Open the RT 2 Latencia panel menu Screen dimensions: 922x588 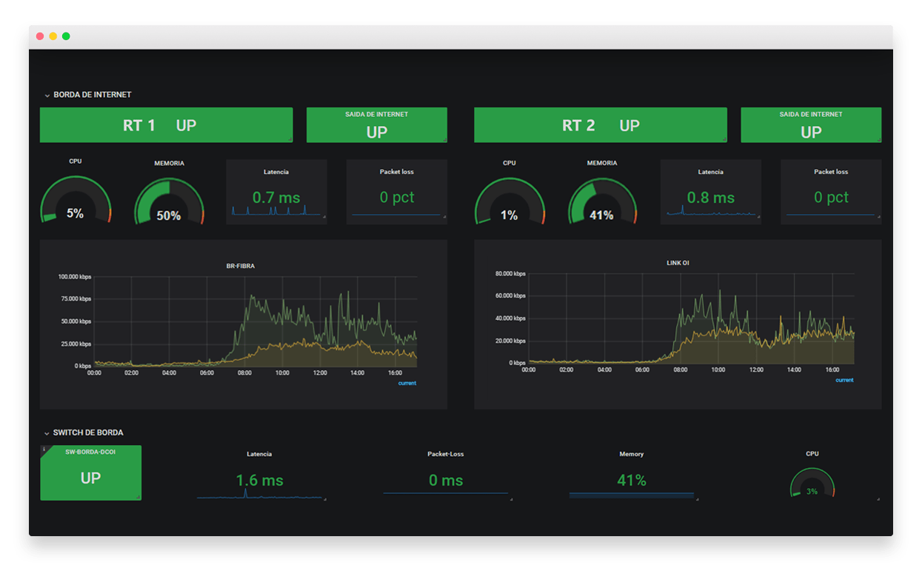710,171
